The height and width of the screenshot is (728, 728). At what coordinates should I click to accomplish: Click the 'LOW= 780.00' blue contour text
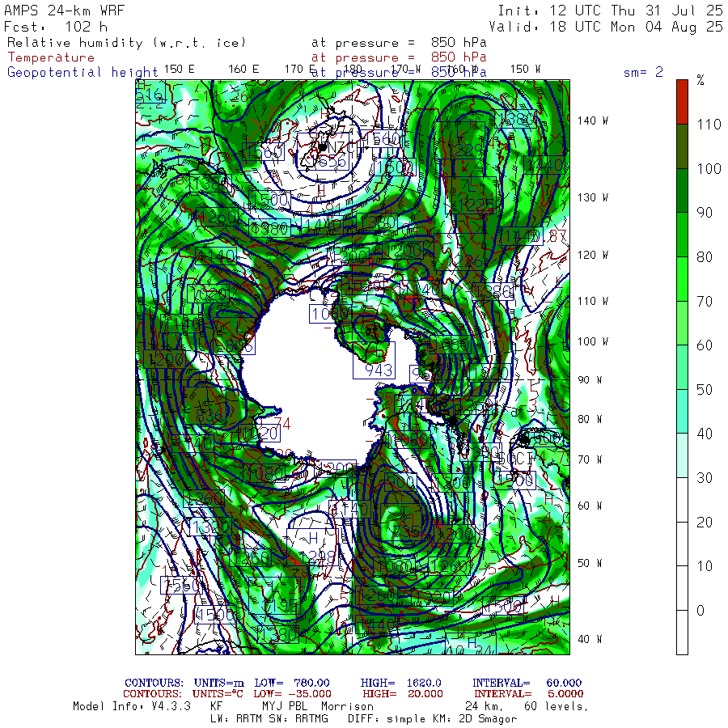point(292,683)
